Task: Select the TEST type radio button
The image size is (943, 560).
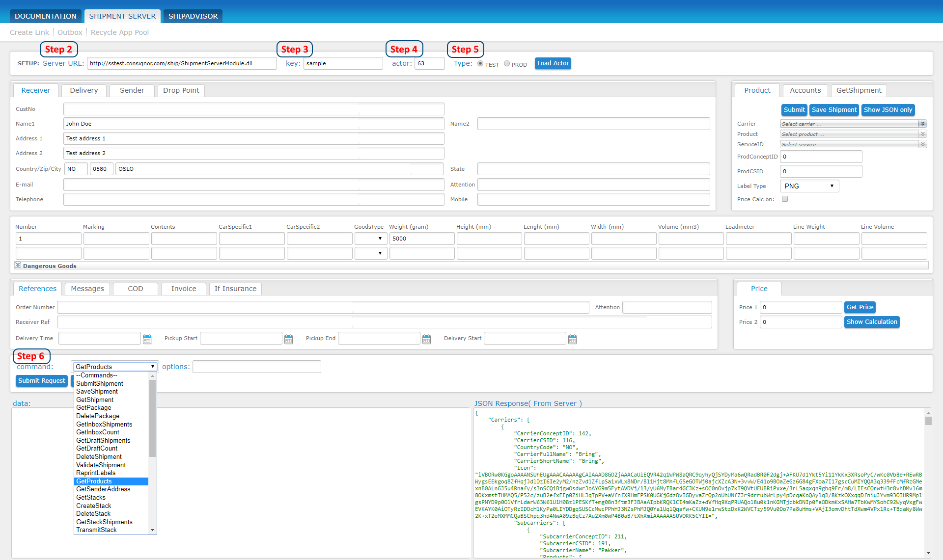Action: tap(480, 63)
